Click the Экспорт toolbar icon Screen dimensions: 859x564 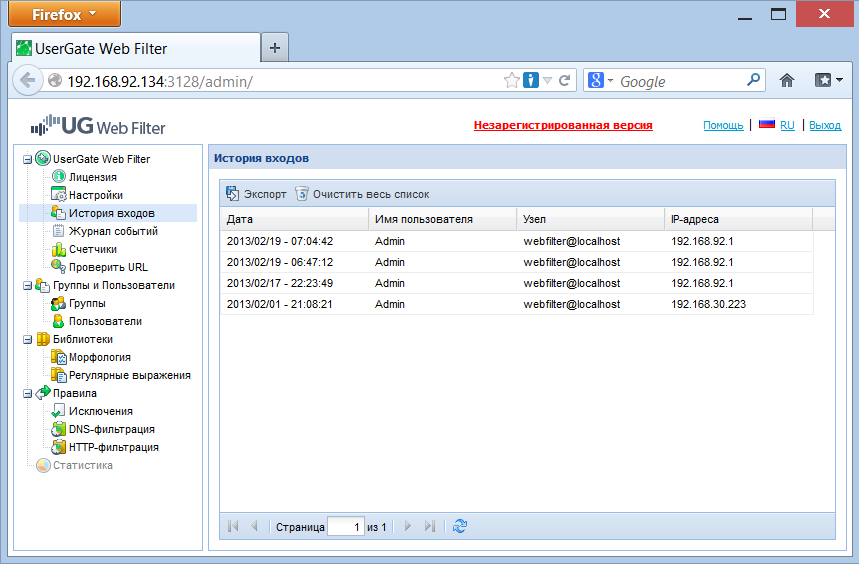click(x=233, y=193)
